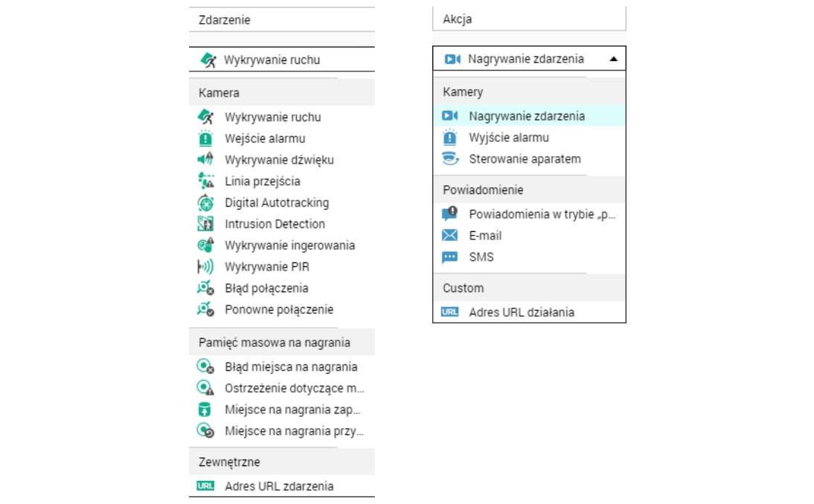
Task: Choose Powiadomienia w trybie push action
Action: [542, 214]
